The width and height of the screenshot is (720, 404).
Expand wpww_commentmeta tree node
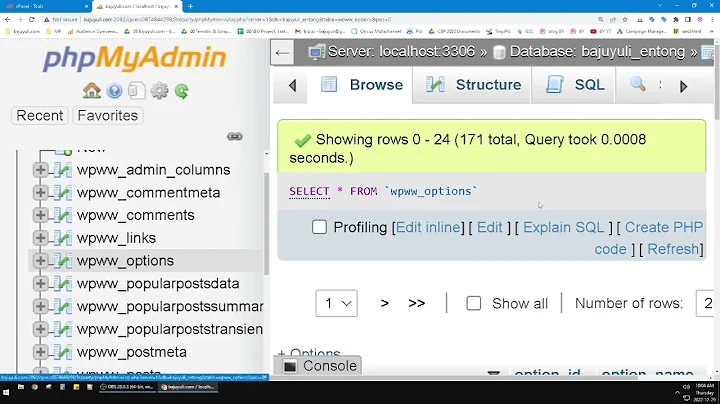click(40, 193)
